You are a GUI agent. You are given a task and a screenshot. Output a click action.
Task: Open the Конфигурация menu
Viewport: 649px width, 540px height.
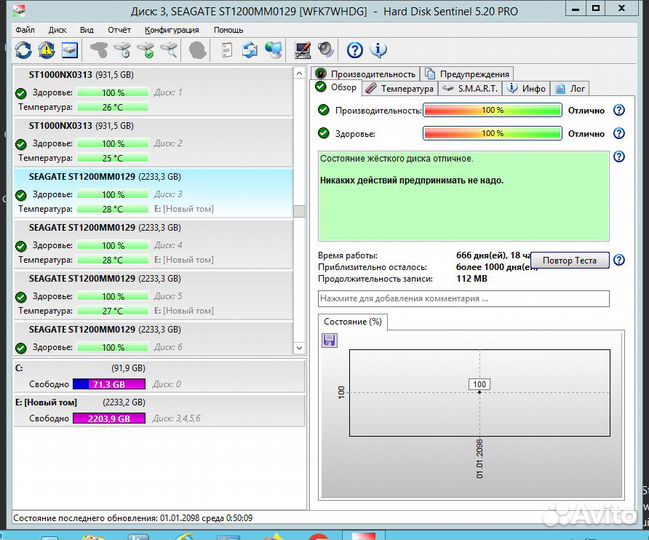pos(172,30)
